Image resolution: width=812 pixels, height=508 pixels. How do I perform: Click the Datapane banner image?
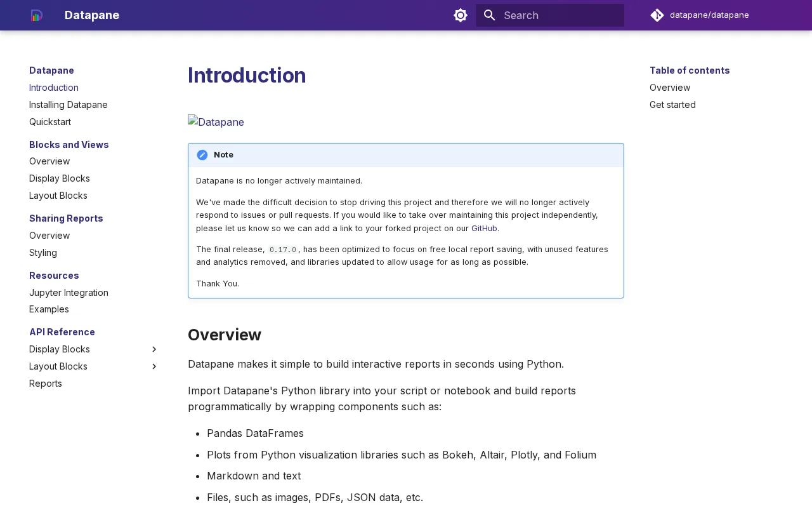(216, 122)
